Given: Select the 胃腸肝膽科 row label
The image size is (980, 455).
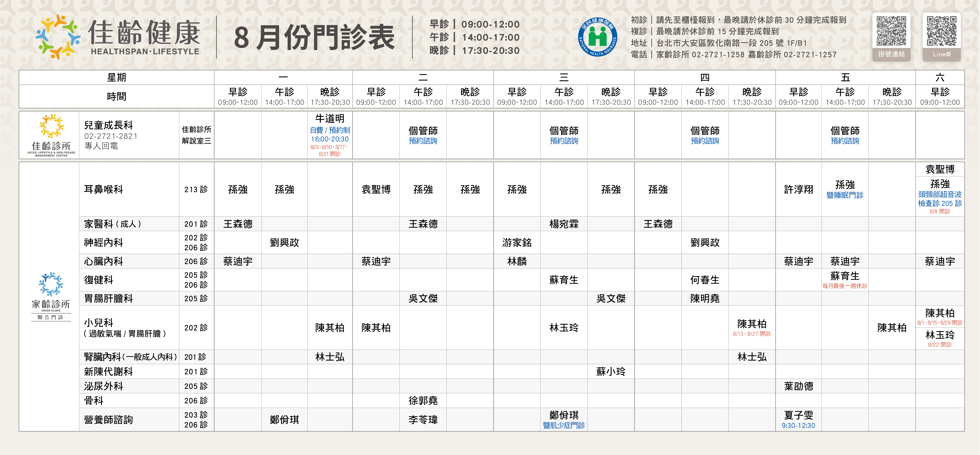Looking at the screenshot, I should pyautogui.click(x=108, y=299).
